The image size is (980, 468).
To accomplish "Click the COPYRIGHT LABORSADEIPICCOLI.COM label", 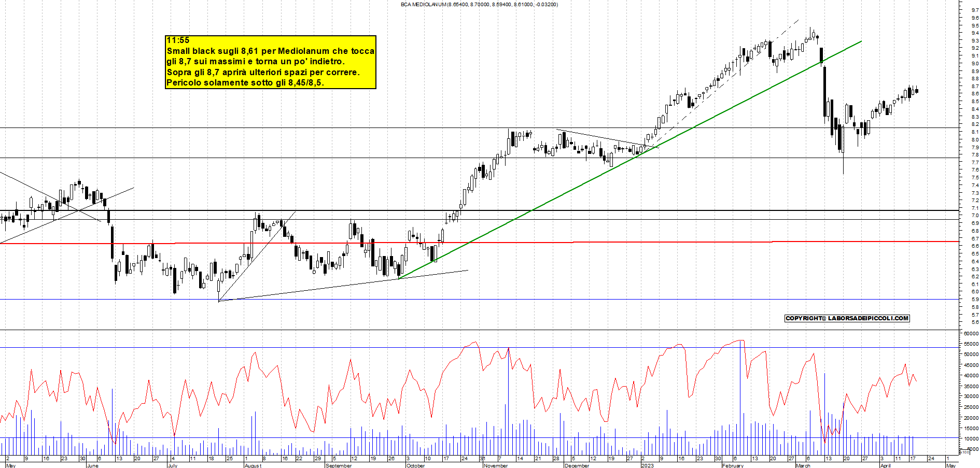I will [x=847, y=318].
